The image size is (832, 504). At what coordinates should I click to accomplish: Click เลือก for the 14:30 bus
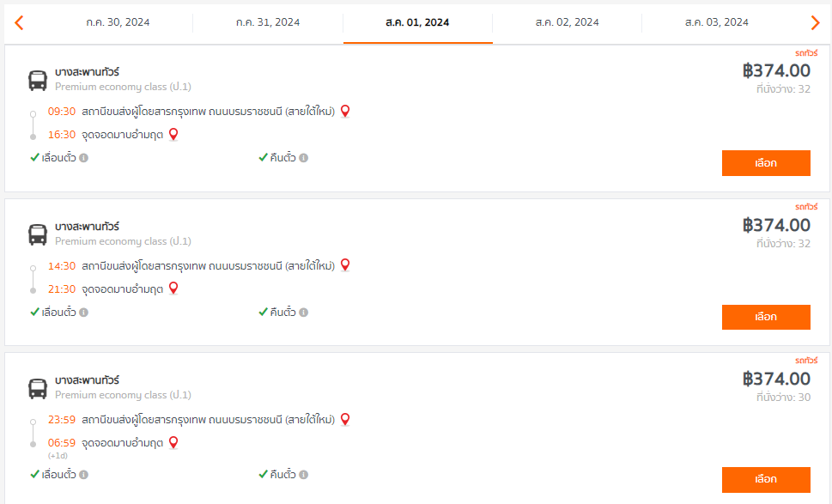pyautogui.click(x=766, y=317)
